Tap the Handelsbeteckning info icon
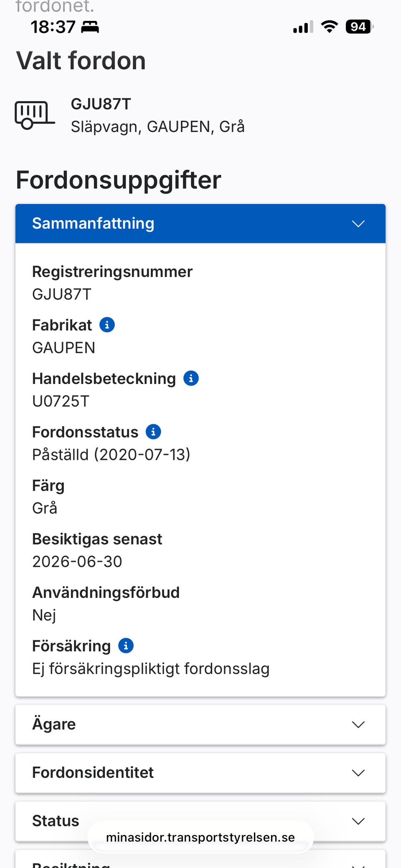 [191, 378]
